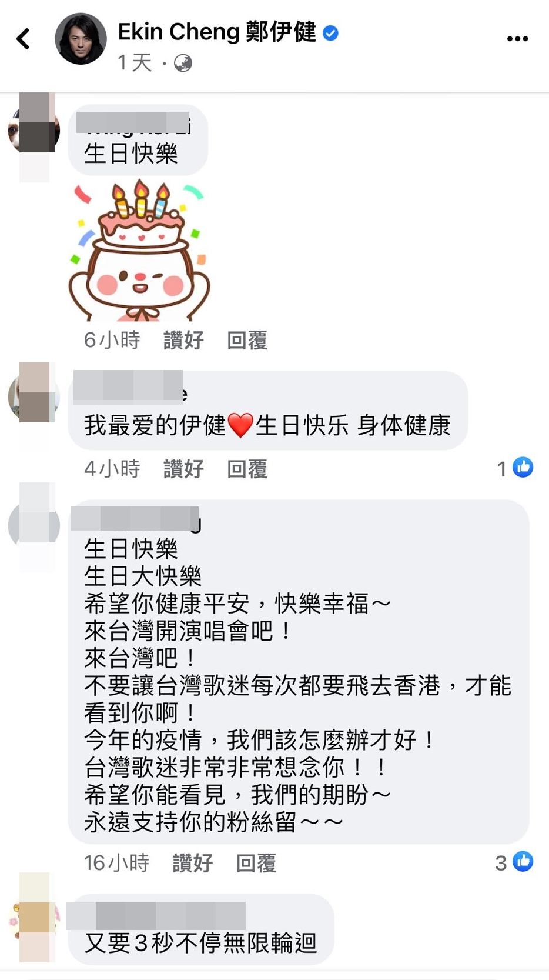The width and height of the screenshot is (549, 980).
Task: Like the 生日快樂 sticker comment
Action: (183, 340)
